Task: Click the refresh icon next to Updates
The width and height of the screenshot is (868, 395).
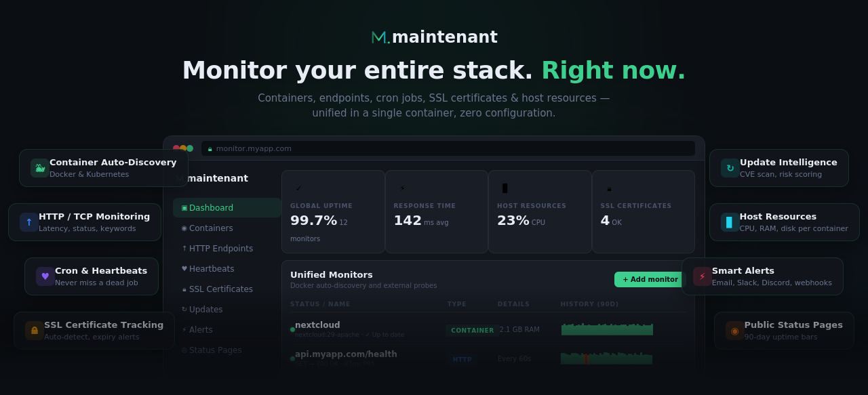Action: 183,309
